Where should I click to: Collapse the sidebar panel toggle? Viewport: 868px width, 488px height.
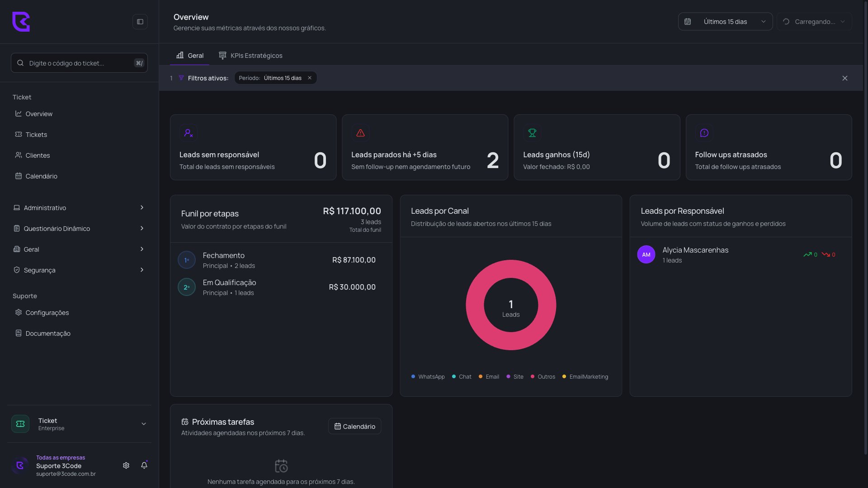(x=140, y=22)
